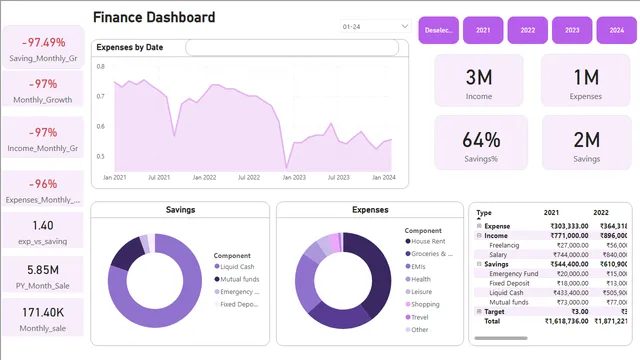Click Jan 2023 axis label on chart
Viewport: 640px width, 360px height.
click(294, 178)
